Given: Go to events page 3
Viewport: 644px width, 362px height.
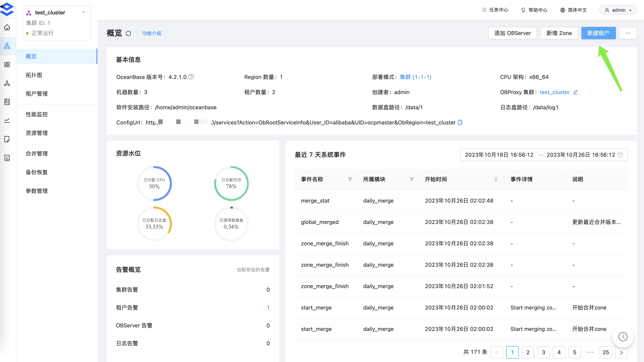Looking at the screenshot, I should (x=543, y=352).
